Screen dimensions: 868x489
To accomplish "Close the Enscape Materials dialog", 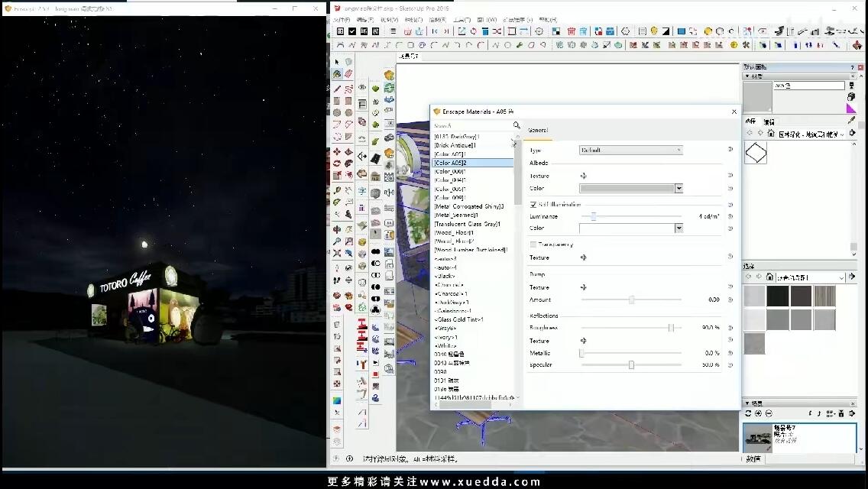I will click(734, 112).
